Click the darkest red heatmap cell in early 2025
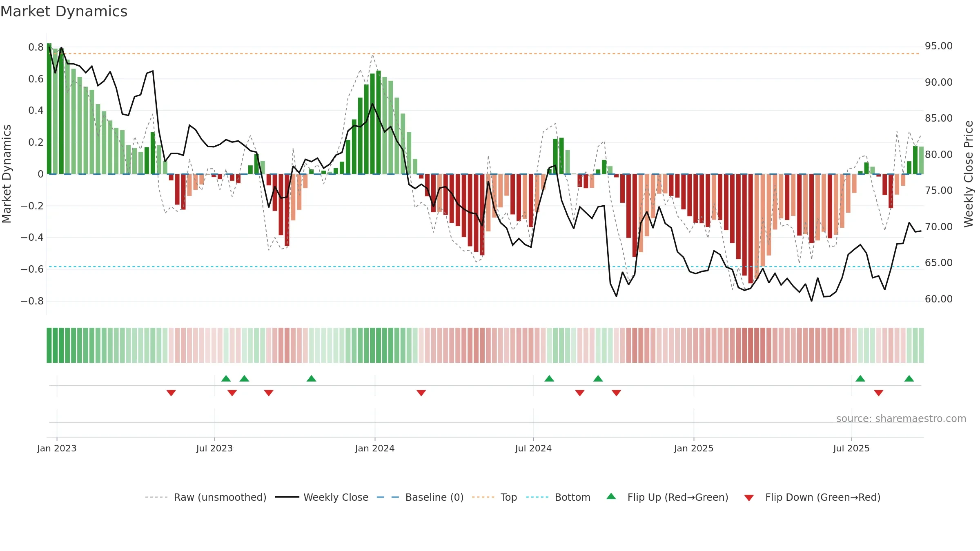The width and height of the screenshot is (980, 551). tap(757, 345)
